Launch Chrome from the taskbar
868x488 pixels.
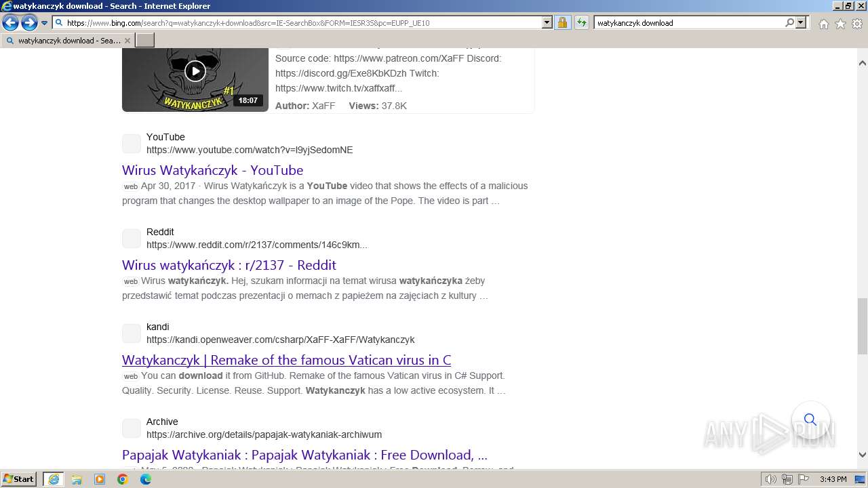(x=123, y=479)
